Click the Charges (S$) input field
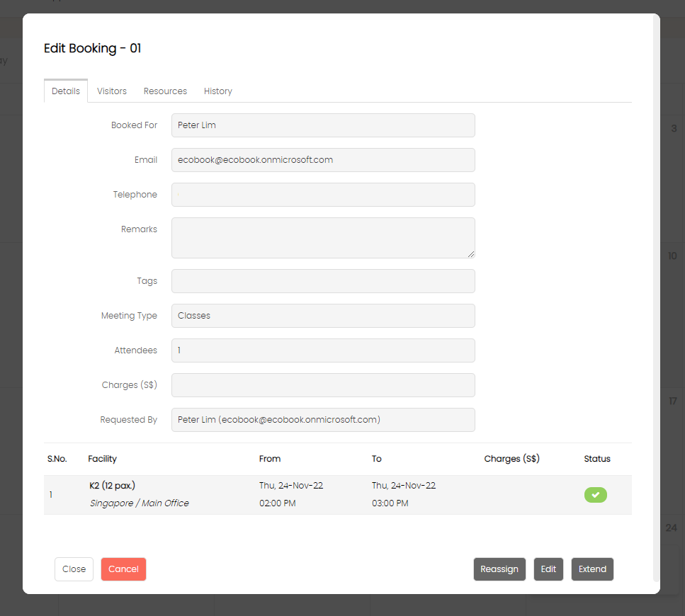685x616 pixels. click(323, 385)
